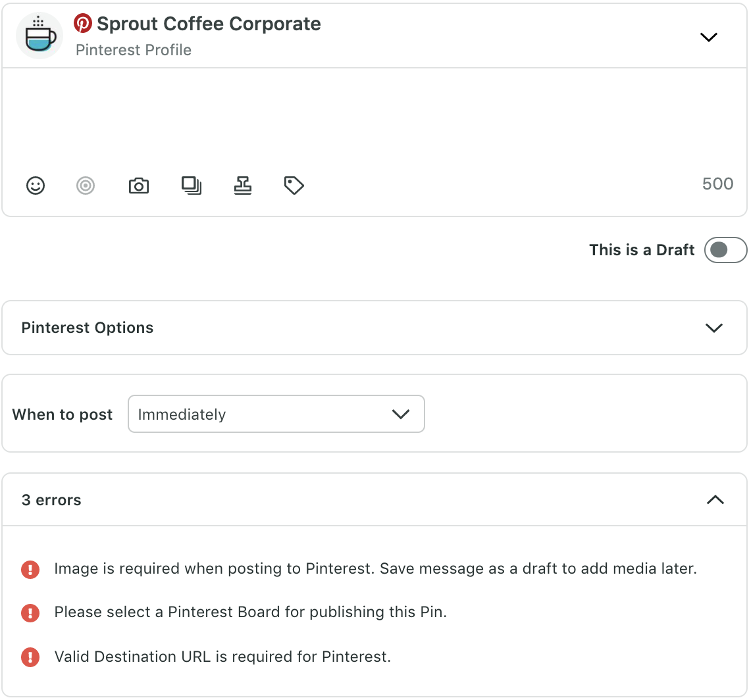The height and width of the screenshot is (700, 749).
Task: Click the Valid Destination URL error
Action: 222,657
